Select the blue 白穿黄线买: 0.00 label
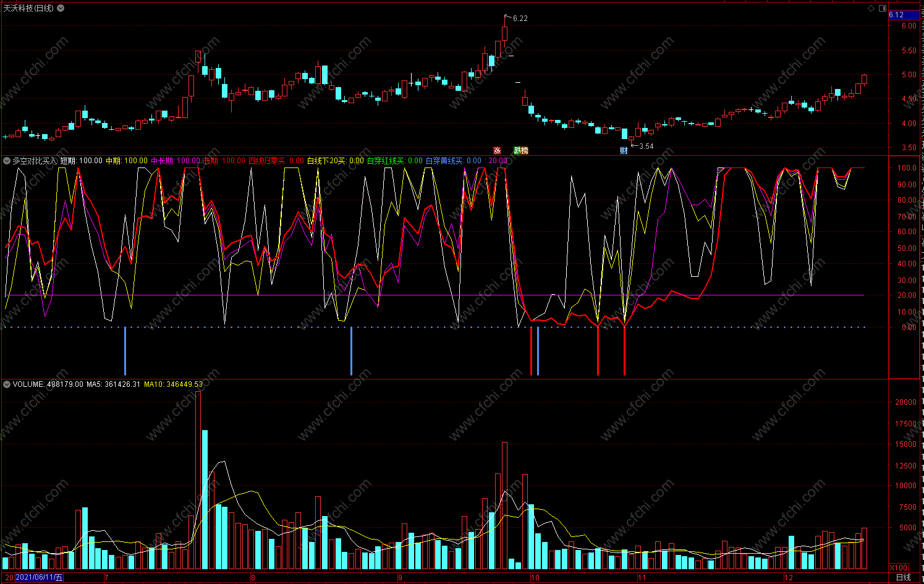924x584 pixels. tap(454, 161)
